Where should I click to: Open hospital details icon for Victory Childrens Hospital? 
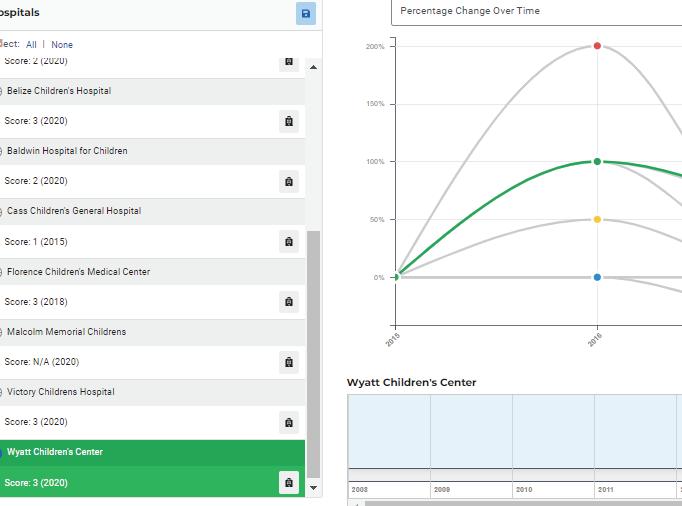tap(289, 422)
